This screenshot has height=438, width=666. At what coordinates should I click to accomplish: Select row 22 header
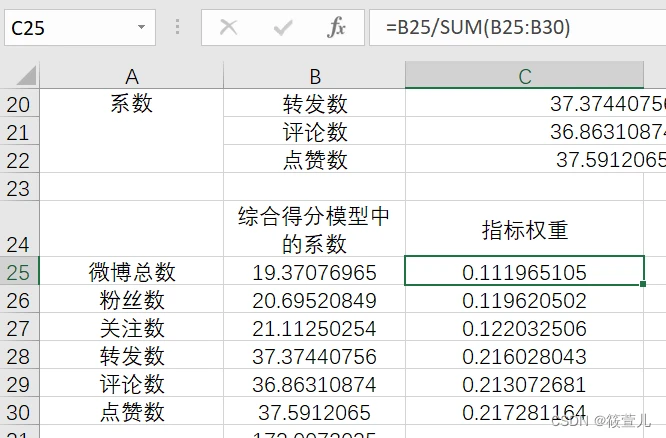point(20,159)
